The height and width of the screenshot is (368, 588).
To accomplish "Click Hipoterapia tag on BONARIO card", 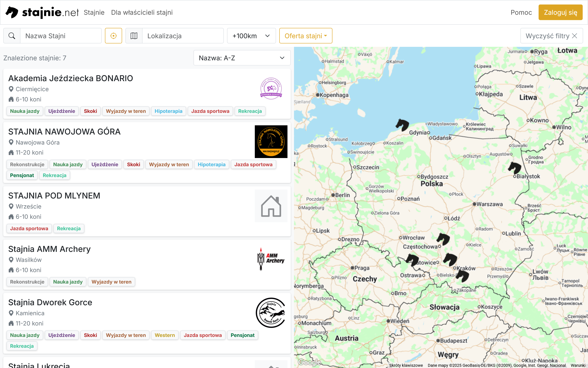I will click(168, 111).
